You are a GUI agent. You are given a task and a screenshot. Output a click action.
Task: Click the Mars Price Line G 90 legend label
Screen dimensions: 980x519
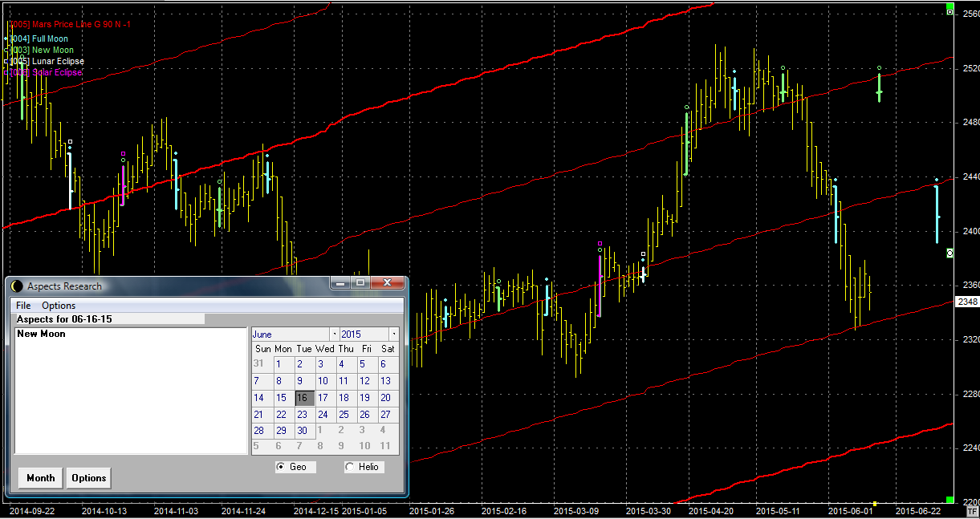pyautogui.click(x=71, y=25)
